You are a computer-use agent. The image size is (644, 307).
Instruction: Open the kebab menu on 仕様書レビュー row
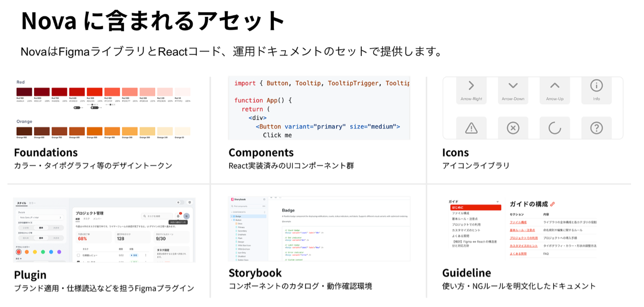point(146,255)
